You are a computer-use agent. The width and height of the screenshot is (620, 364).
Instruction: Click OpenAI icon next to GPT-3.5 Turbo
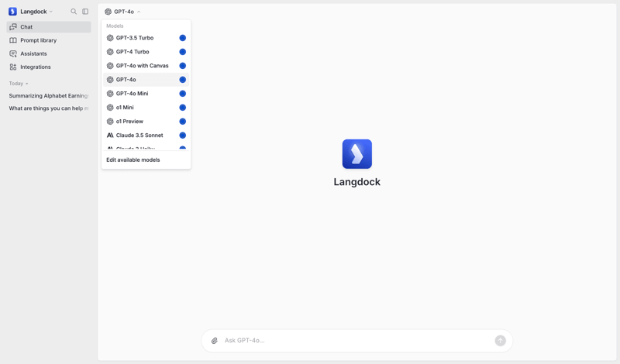pyautogui.click(x=110, y=38)
